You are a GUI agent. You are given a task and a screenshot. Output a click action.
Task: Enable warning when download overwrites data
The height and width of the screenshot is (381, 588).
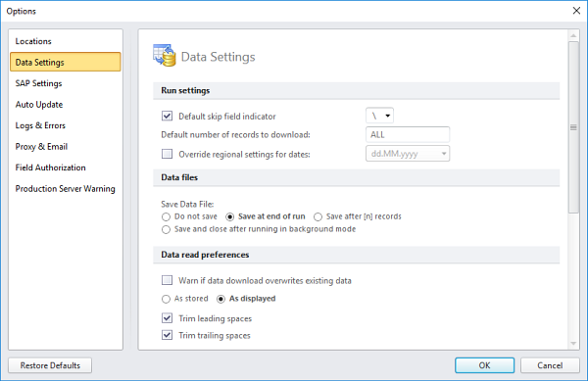click(167, 280)
